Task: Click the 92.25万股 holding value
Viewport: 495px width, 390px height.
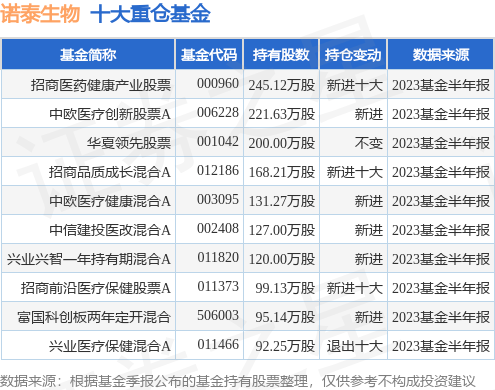Action: [x=285, y=346]
